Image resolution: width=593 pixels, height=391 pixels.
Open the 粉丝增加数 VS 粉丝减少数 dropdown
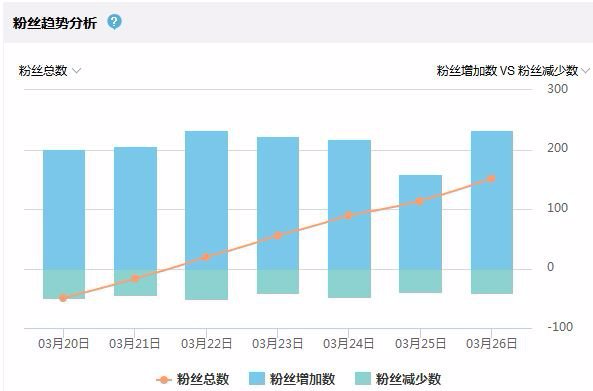point(513,70)
